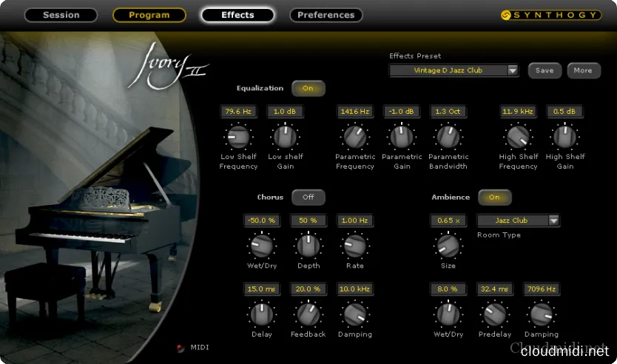This screenshot has width=617, height=364.
Task: Click the Low Shelf Gain knob
Action: 286,137
